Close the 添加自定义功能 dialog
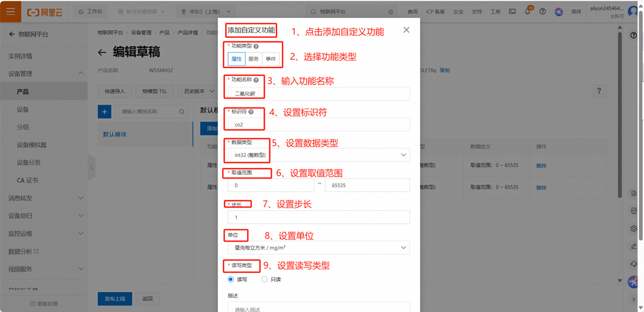The image size is (644, 312). click(x=406, y=30)
